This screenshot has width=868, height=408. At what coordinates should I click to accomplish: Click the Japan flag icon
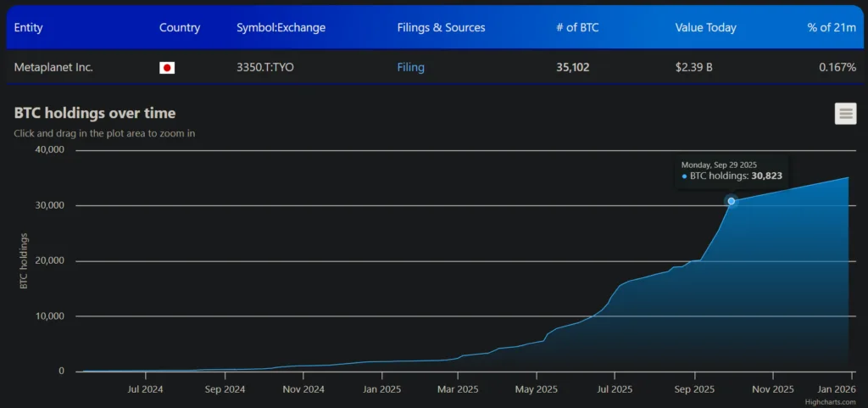click(167, 68)
